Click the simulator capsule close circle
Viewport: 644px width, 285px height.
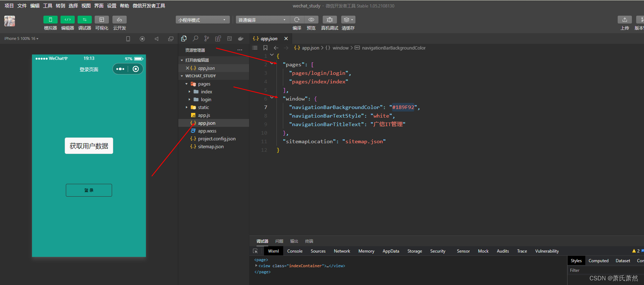(136, 69)
